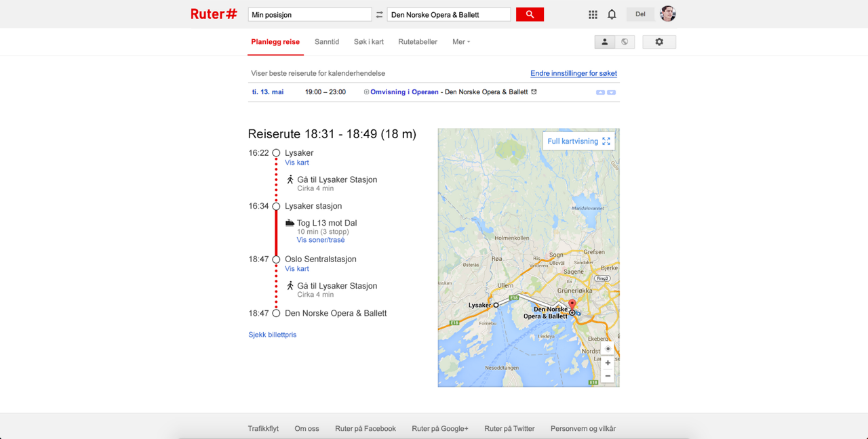
Task: Click the 'Min posisjon' origin field
Action: point(310,14)
